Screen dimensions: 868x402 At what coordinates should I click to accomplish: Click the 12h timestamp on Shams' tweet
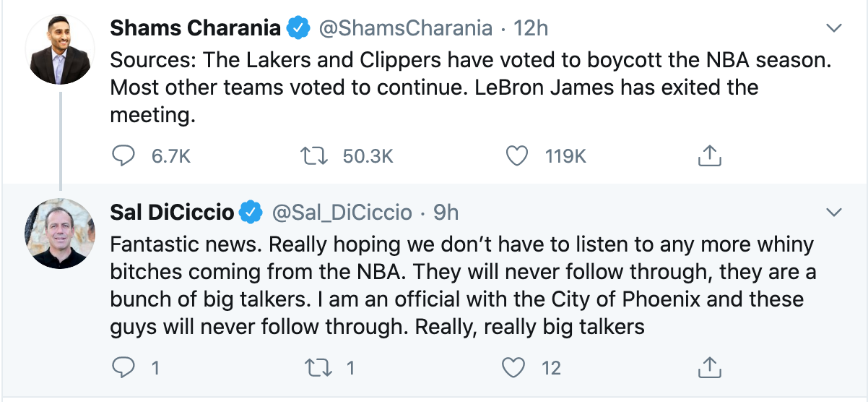[531, 28]
